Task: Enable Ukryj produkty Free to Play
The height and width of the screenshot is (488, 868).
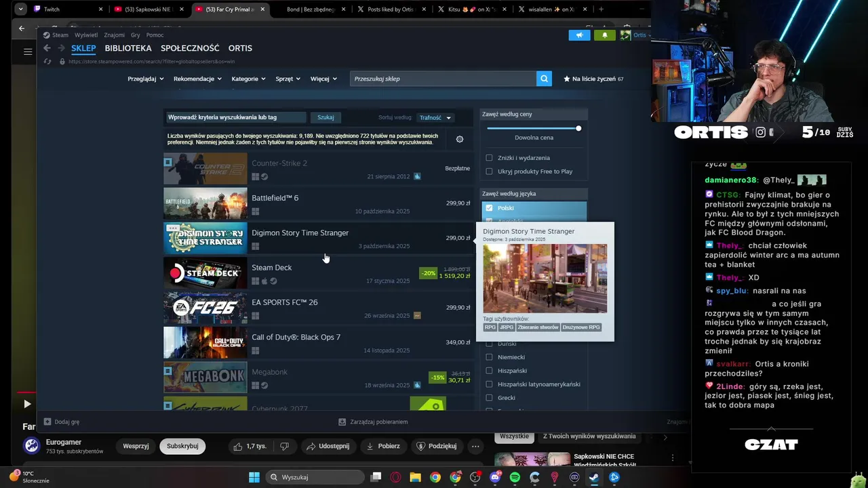Action: pos(489,171)
